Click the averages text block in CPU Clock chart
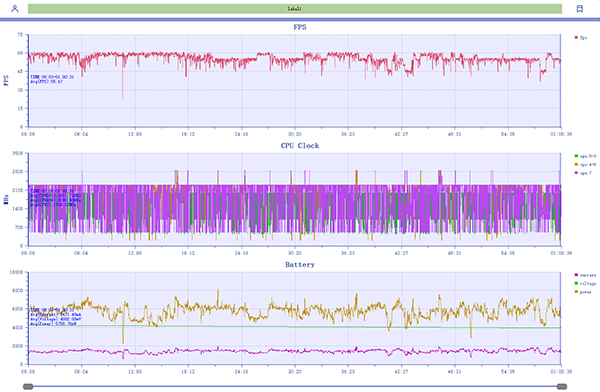This screenshot has width=600, height=392. [x=55, y=198]
